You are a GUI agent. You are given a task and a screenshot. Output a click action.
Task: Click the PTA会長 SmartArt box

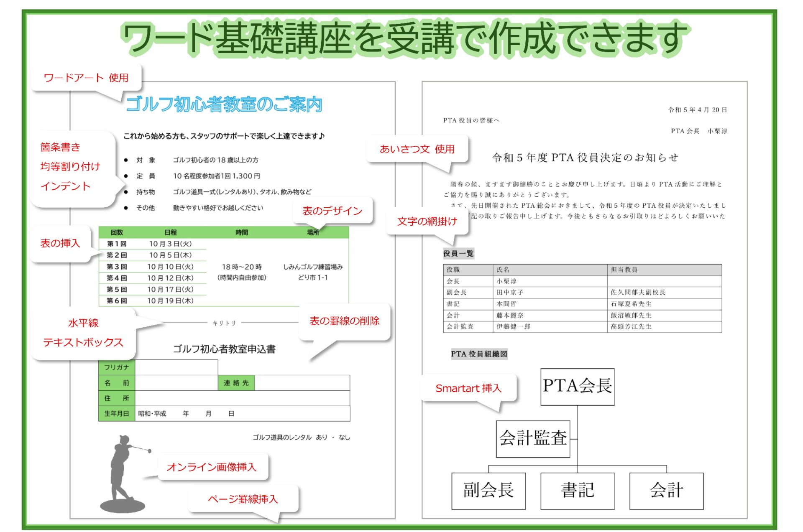tap(577, 386)
